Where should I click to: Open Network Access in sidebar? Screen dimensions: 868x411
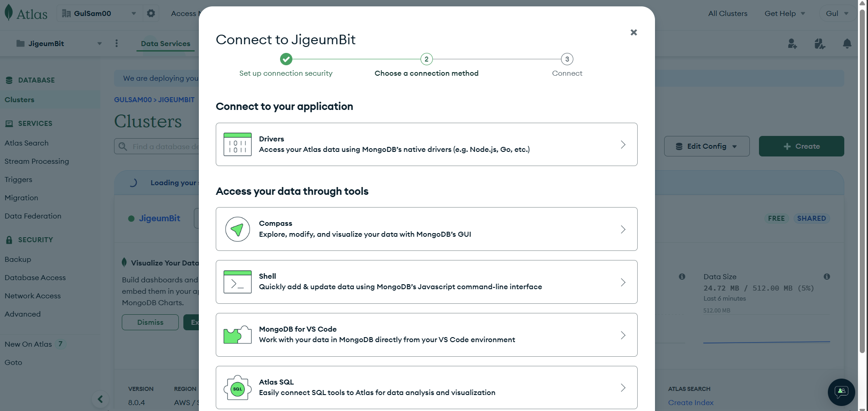[33, 296]
